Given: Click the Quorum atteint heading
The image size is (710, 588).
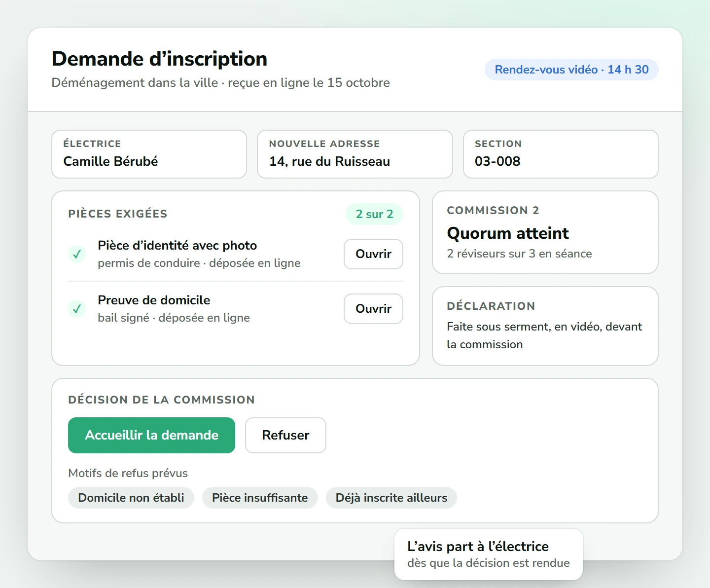Looking at the screenshot, I should point(508,233).
